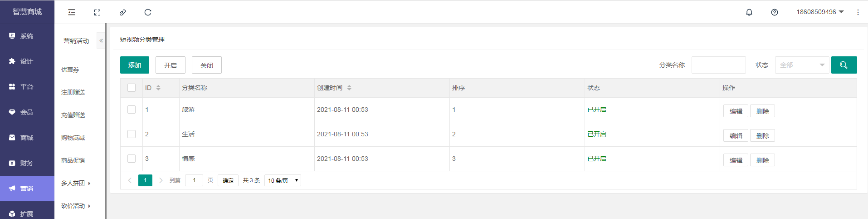Click the green search magnifier button

(x=844, y=65)
